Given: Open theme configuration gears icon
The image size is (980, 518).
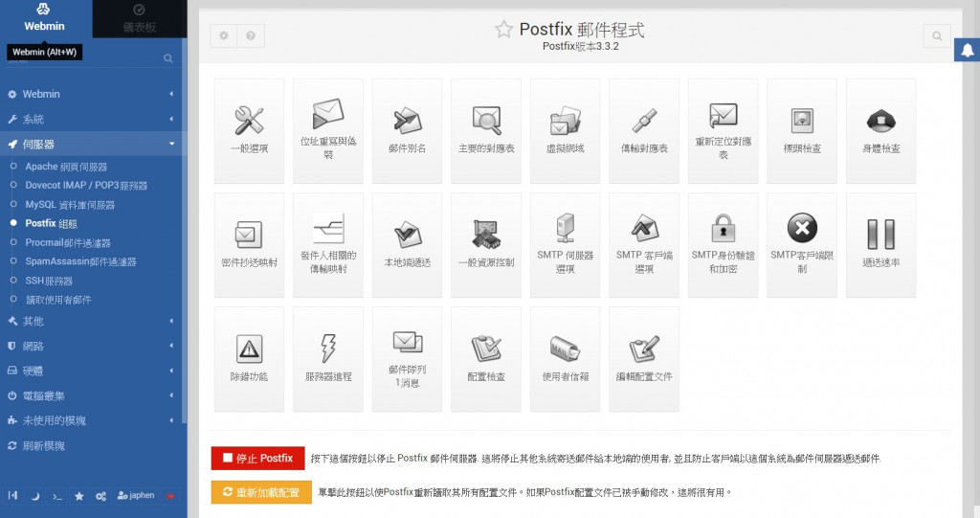Looking at the screenshot, I should click(x=100, y=496).
